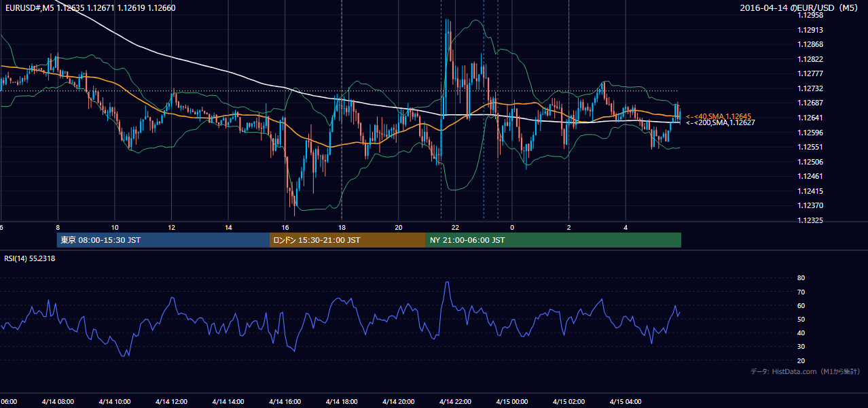The height and width of the screenshot is (408, 868).
Task: Click RSI scale value 30
Action: click(801, 347)
